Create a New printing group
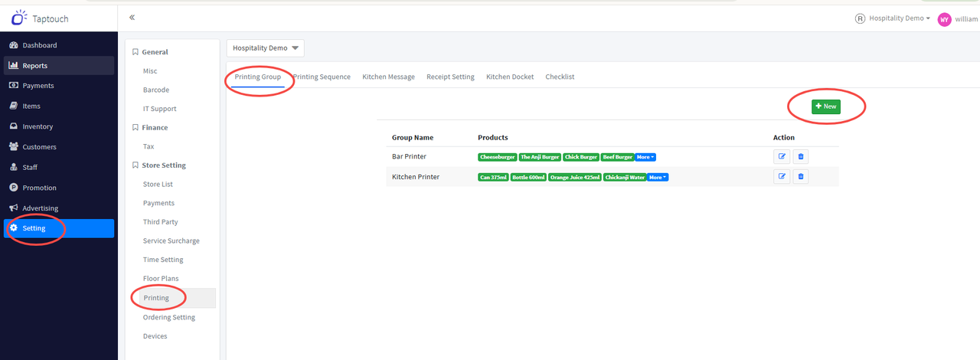Viewport: 980px width, 360px height. tap(826, 106)
